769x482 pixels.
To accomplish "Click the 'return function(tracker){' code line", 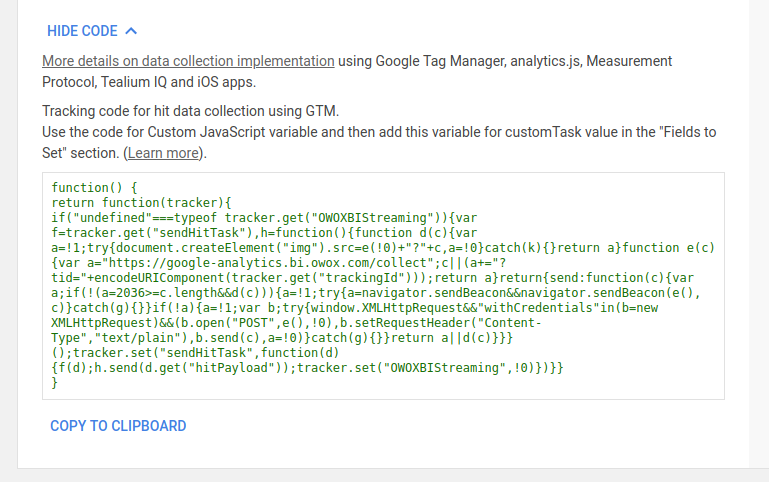I will click(x=141, y=203).
